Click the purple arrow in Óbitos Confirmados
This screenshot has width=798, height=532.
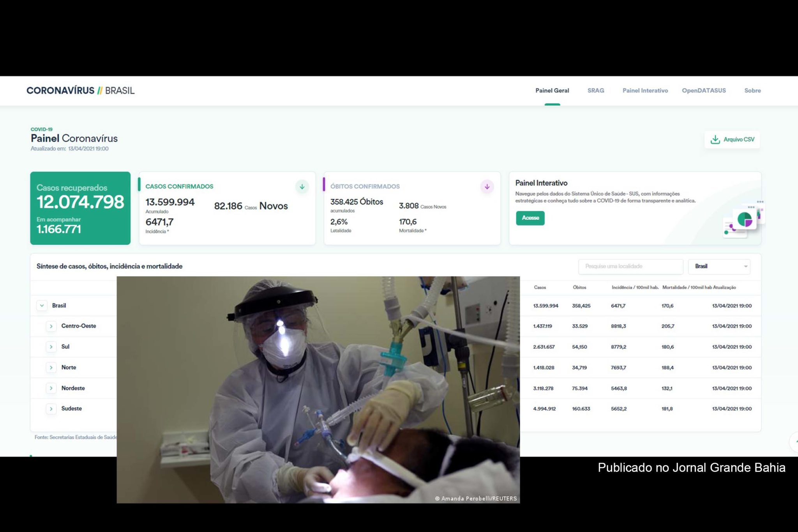pos(487,187)
